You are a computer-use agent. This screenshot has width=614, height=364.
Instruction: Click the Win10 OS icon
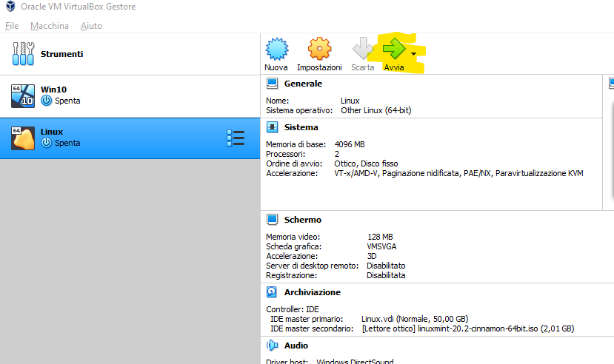[x=23, y=95]
